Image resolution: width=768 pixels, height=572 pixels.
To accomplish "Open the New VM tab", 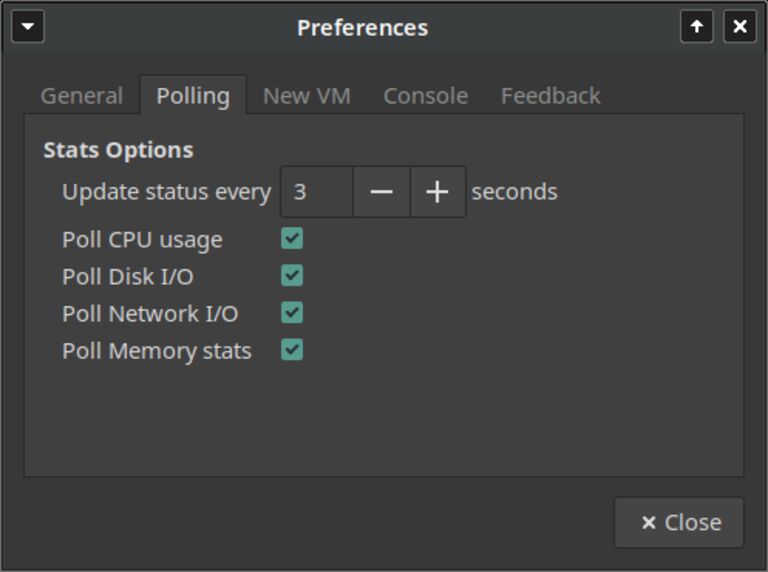I will coord(307,95).
